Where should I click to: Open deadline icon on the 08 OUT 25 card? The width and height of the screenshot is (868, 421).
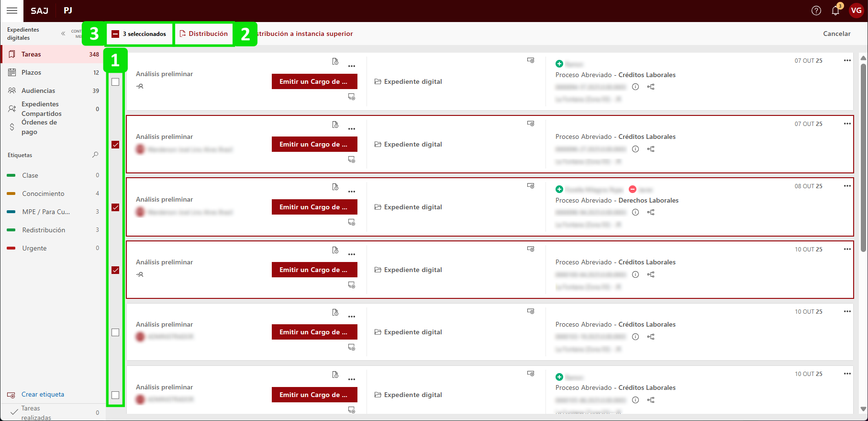point(335,187)
